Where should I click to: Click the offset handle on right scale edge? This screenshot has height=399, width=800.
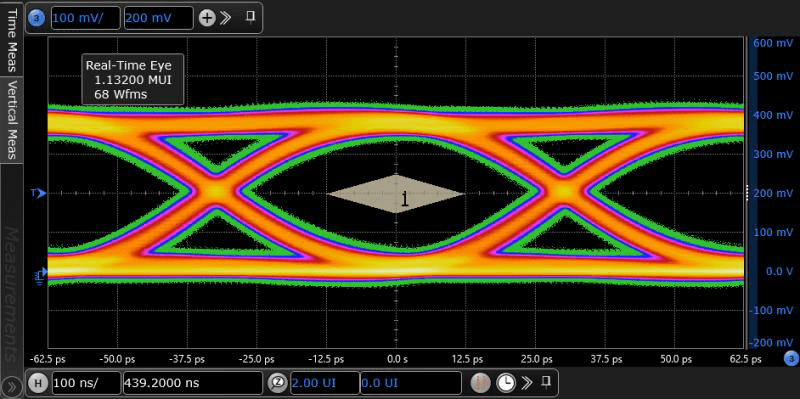click(747, 193)
